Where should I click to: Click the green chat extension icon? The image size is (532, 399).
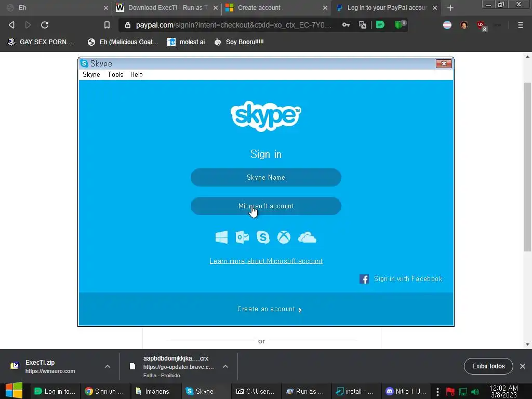click(380, 25)
